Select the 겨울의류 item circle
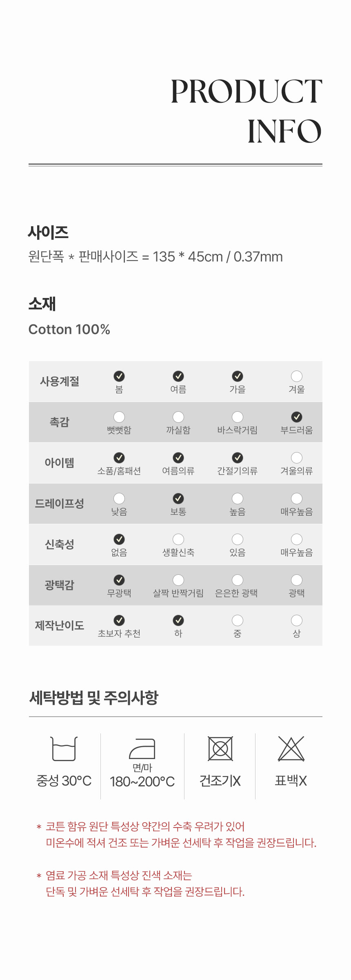 coord(297,457)
